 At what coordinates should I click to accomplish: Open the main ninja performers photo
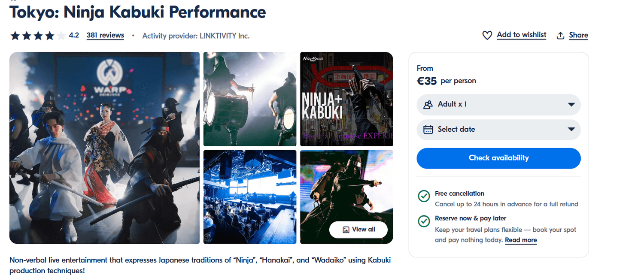point(104,148)
